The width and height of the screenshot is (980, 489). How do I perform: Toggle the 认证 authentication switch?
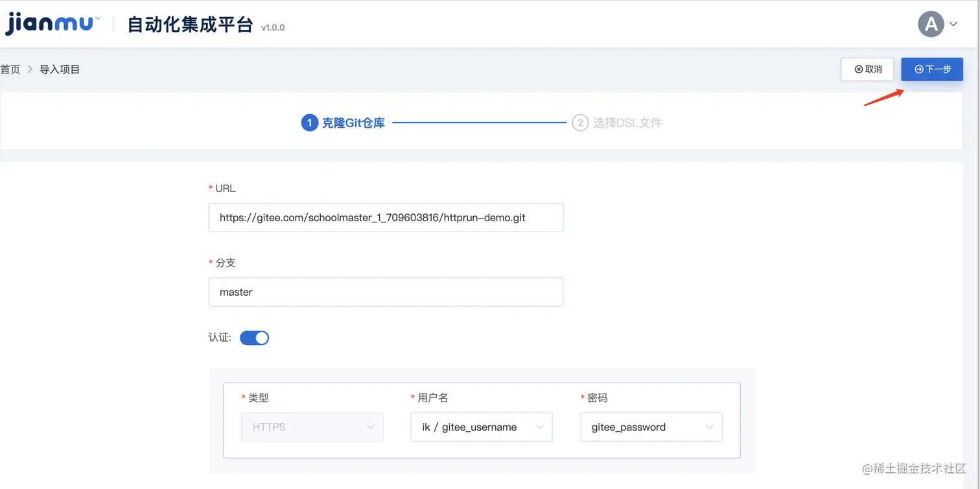coord(254,338)
